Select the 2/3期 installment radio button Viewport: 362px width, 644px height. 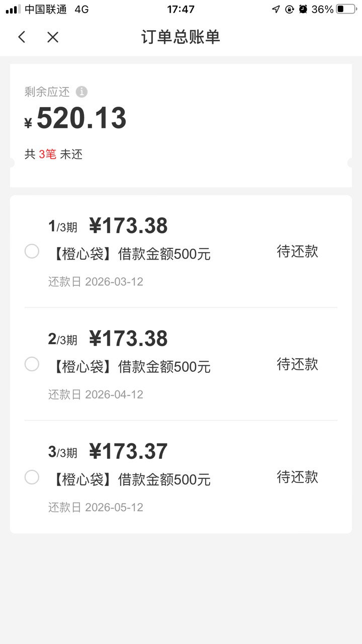[32, 364]
